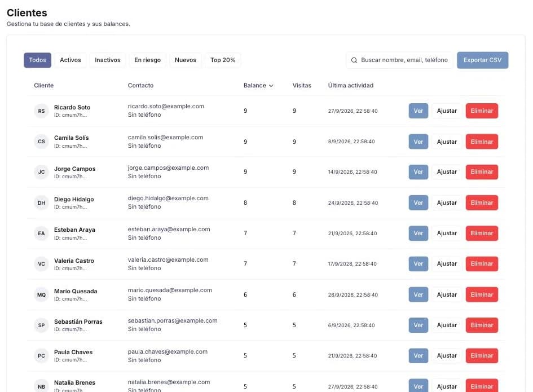Delete client Ricardo Soto

tap(482, 111)
